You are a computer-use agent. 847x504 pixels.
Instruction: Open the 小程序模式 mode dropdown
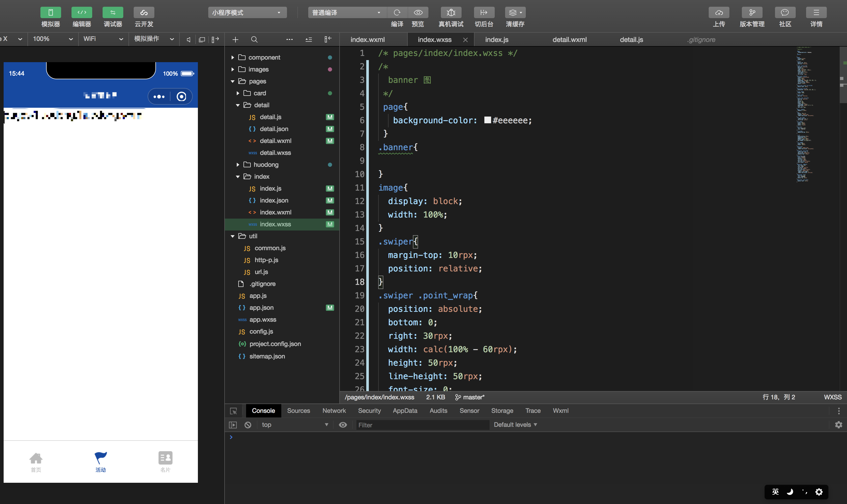[247, 13]
